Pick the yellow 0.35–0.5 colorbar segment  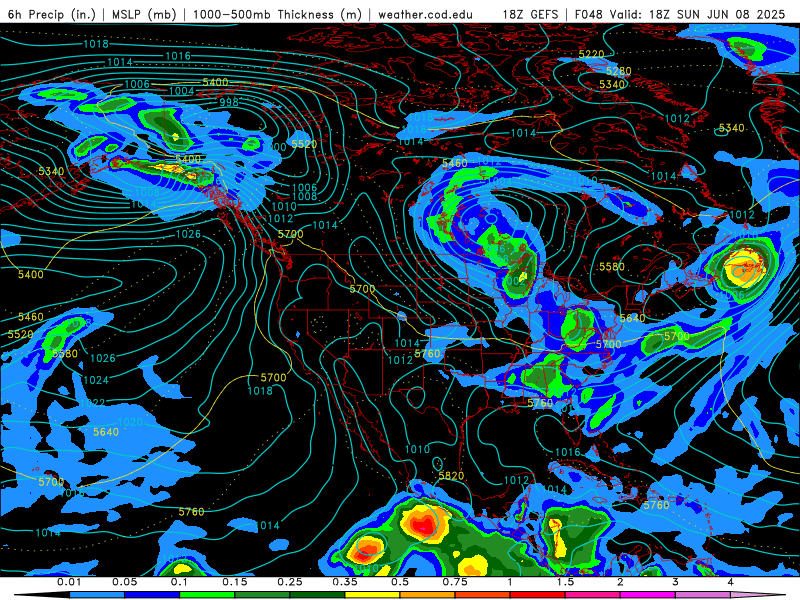[x=372, y=595]
